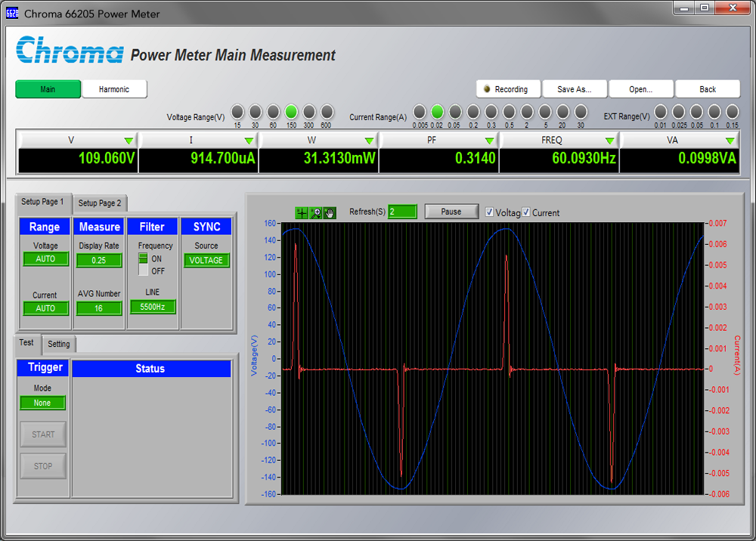Click the trigger STOP button
This screenshot has height=541, width=756.
click(43, 466)
